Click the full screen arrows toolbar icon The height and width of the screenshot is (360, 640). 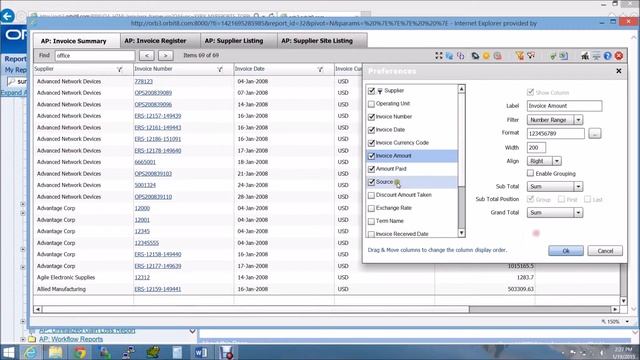tap(439, 56)
